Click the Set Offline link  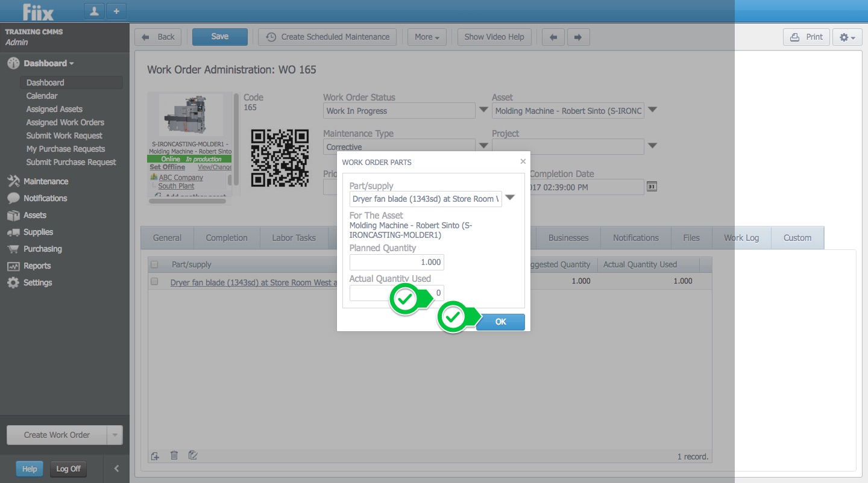[x=168, y=167]
